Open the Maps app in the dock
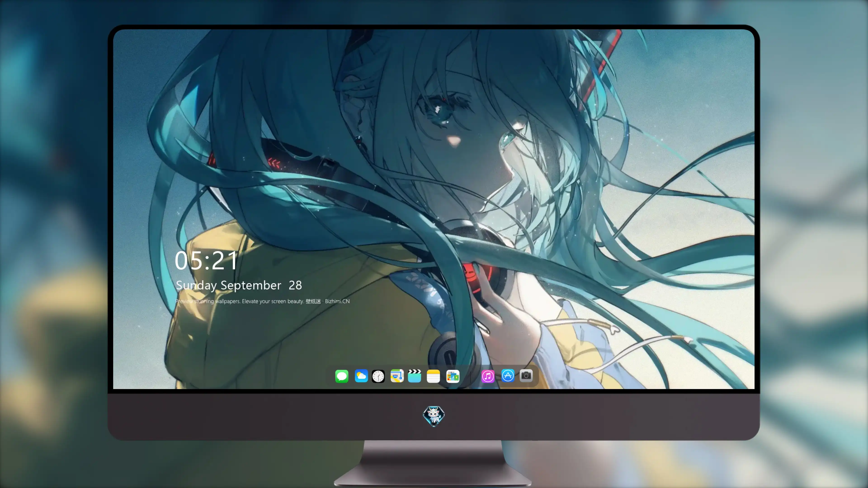 click(397, 376)
